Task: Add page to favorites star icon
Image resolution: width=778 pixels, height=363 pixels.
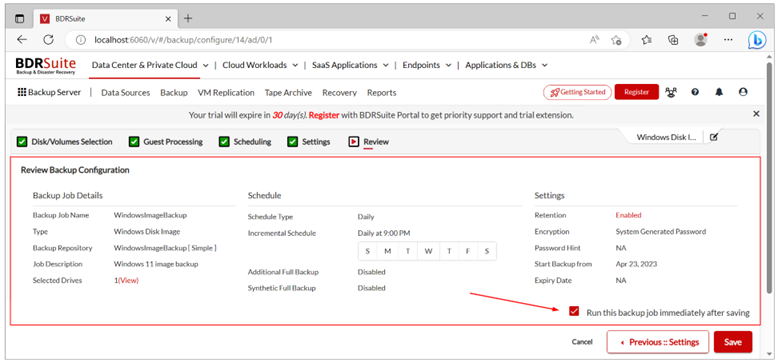Action: [616, 40]
